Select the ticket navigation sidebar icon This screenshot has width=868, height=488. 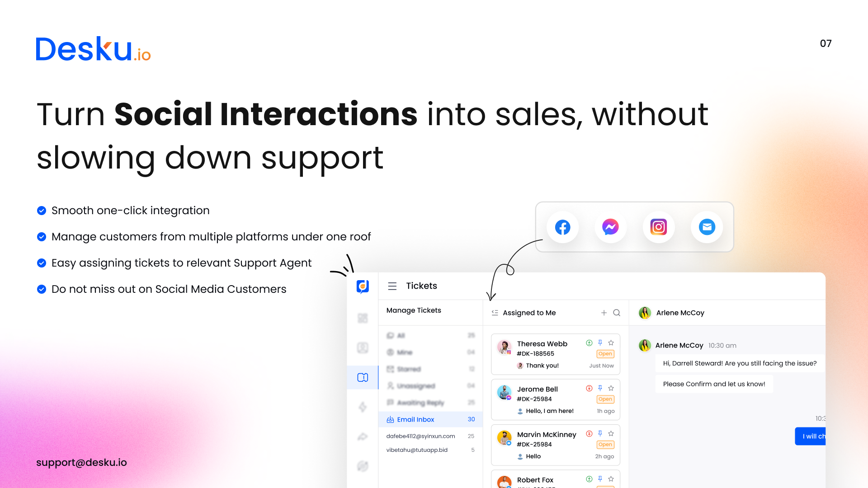point(363,377)
